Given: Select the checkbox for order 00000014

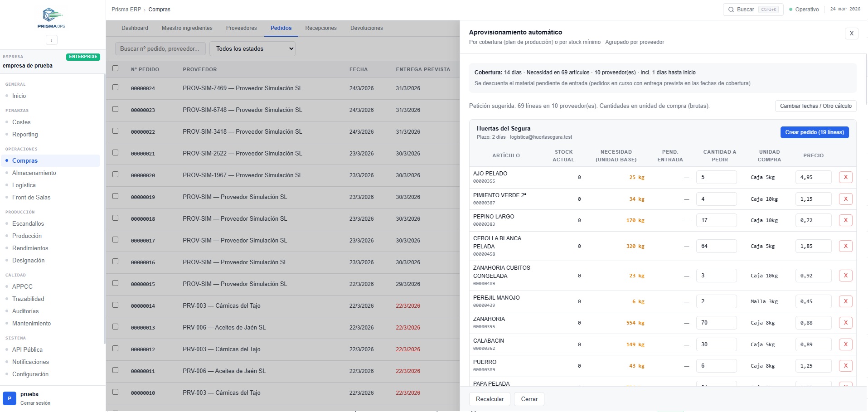Looking at the screenshot, I should pos(116,305).
